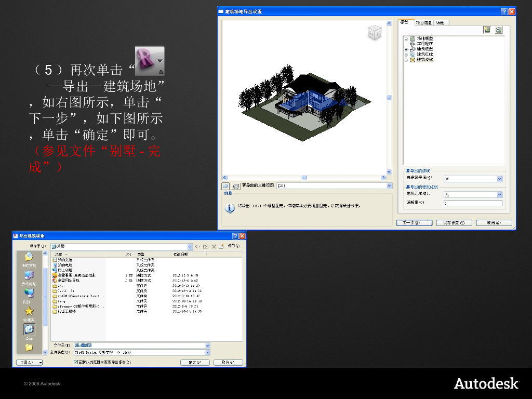
Task: Click the first toolbar icon above the model tree
Action: (487, 30)
